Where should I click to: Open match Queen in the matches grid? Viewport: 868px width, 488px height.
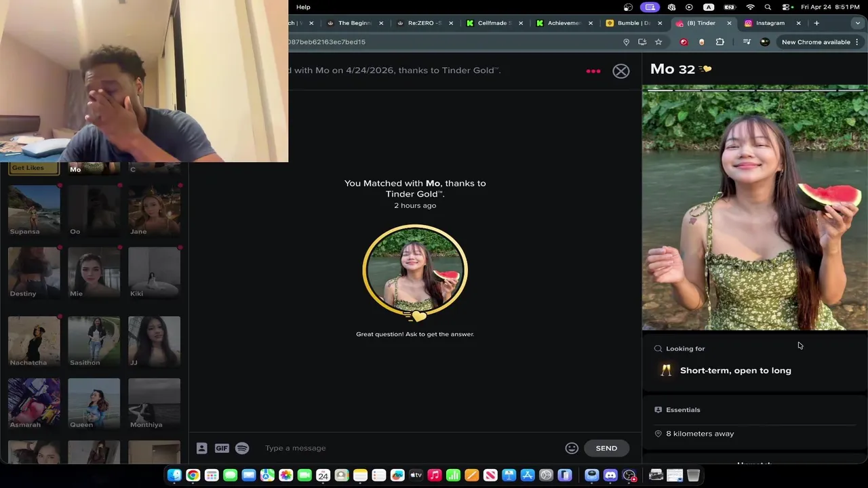pos(94,404)
